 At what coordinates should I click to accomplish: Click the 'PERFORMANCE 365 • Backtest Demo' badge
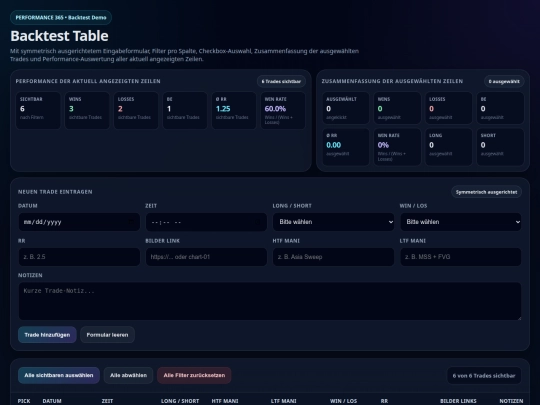coord(61,18)
